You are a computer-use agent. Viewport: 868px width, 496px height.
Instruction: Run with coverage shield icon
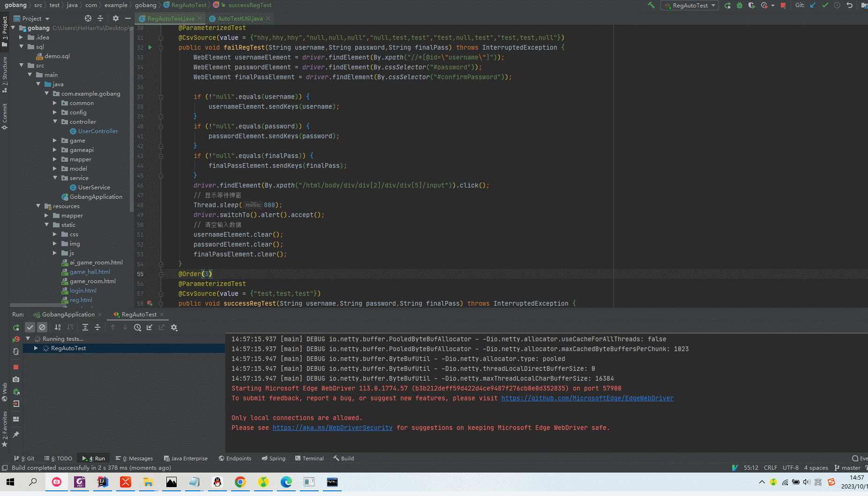tap(751, 5)
